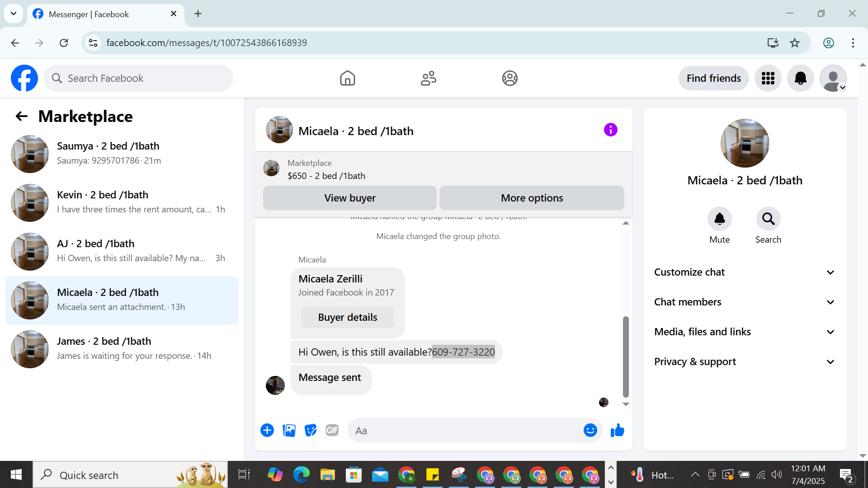Viewport: 868px width, 488px height.
Task: Open the Facebook menu grid icon
Action: [x=768, y=78]
